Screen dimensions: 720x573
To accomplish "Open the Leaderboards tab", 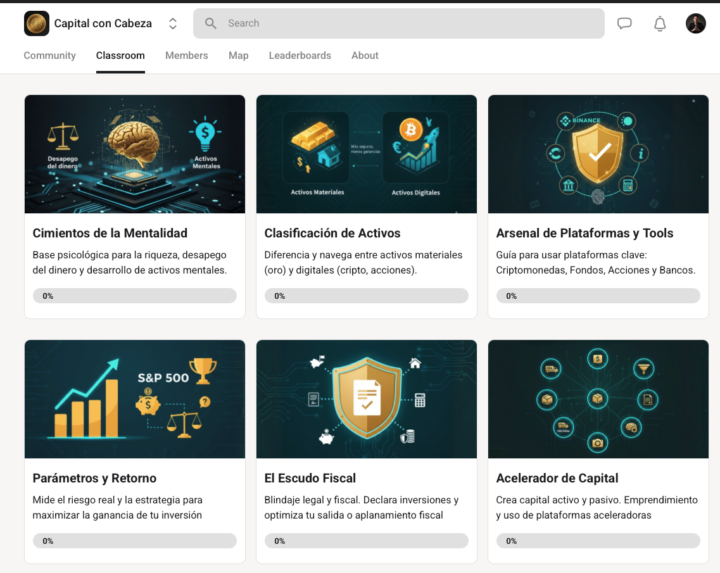I will (300, 56).
